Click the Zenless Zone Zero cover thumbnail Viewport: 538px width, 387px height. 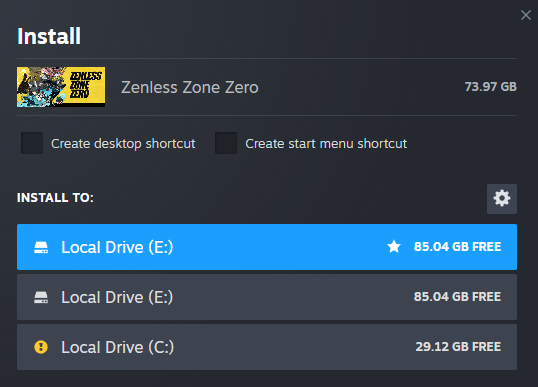(61, 87)
